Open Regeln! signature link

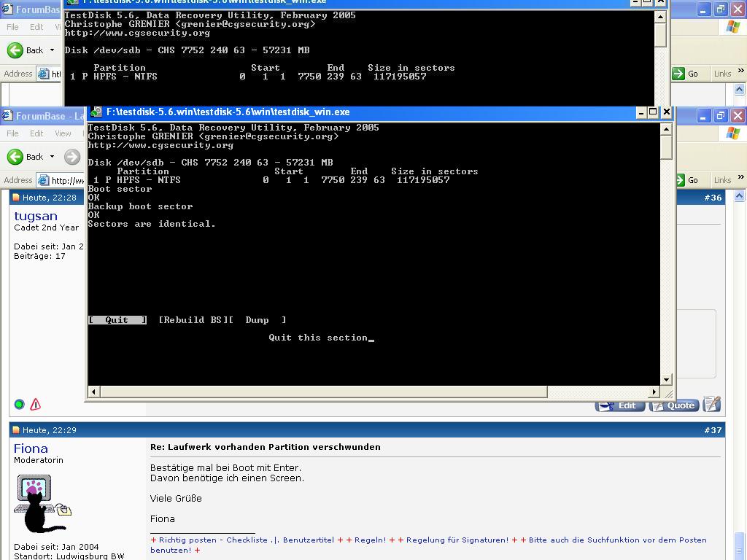point(370,540)
